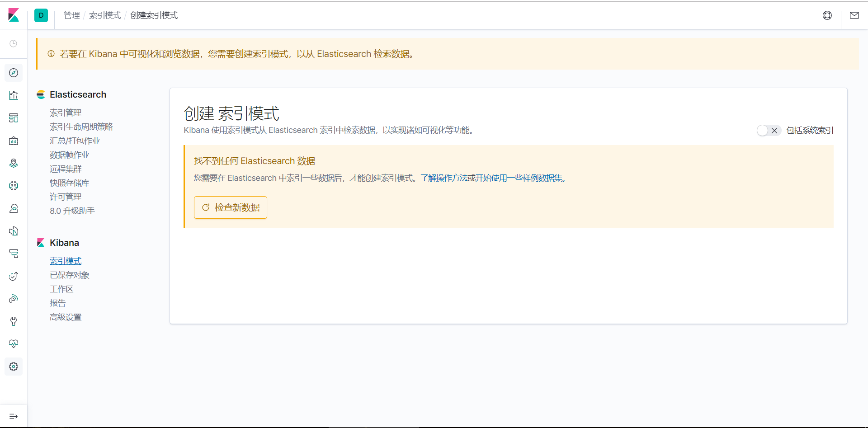Open the Stack Monitoring heartbeat icon
The width and height of the screenshot is (868, 428).
[x=14, y=343]
